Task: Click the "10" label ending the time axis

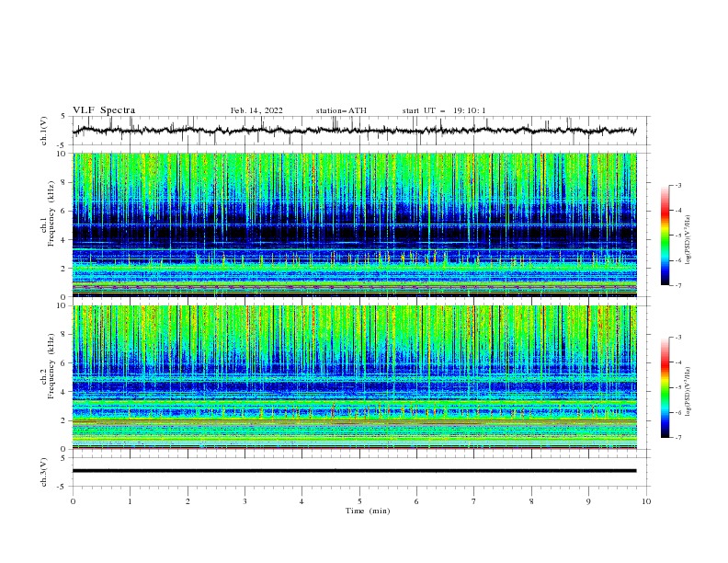Action: pyautogui.click(x=646, y=501)
